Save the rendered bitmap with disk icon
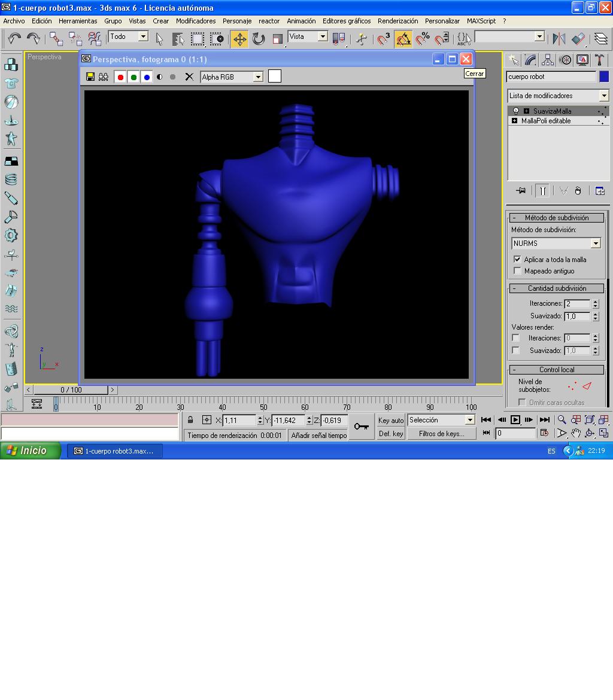This screenshot has height=700, width=613. [90, 77]
